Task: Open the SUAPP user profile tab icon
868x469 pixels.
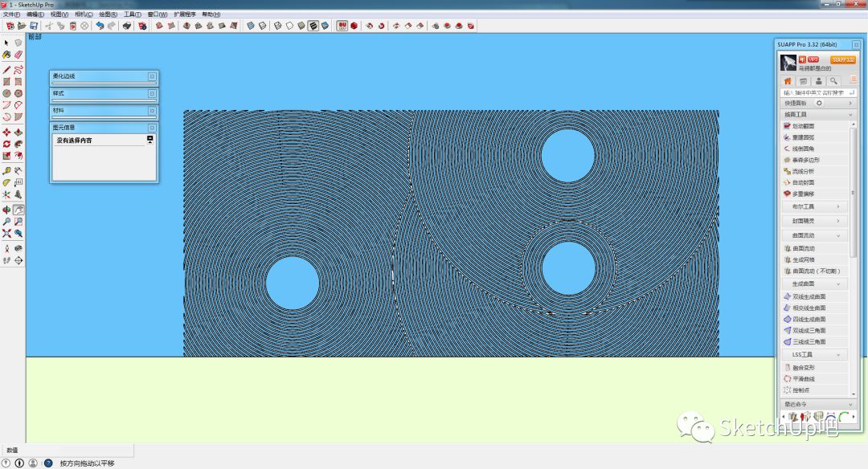Action: 818,81
